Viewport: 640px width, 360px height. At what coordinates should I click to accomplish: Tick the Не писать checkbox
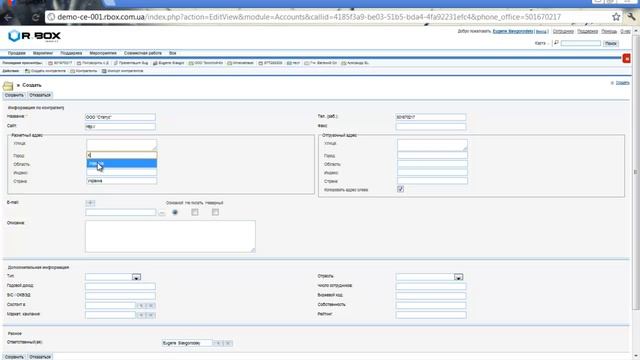[x=195, y=212]
